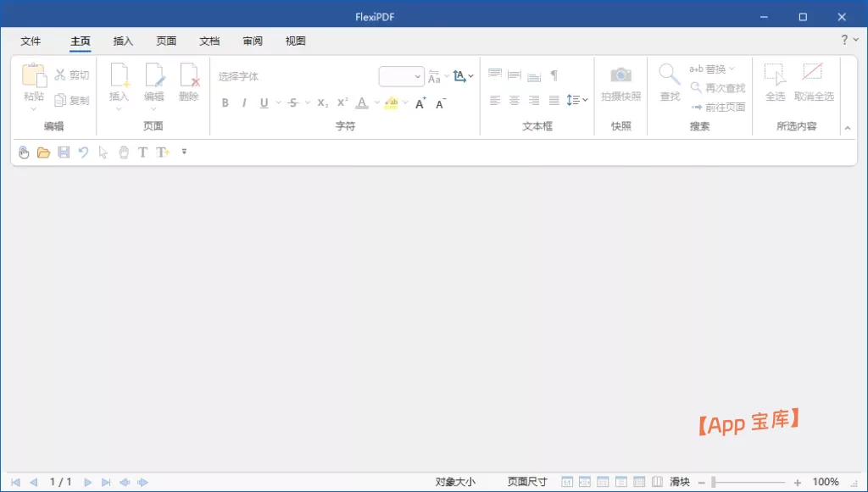Click the 查找 magnifier find button
This screenshot has height=492, width=868.
[x=670, y=83]
